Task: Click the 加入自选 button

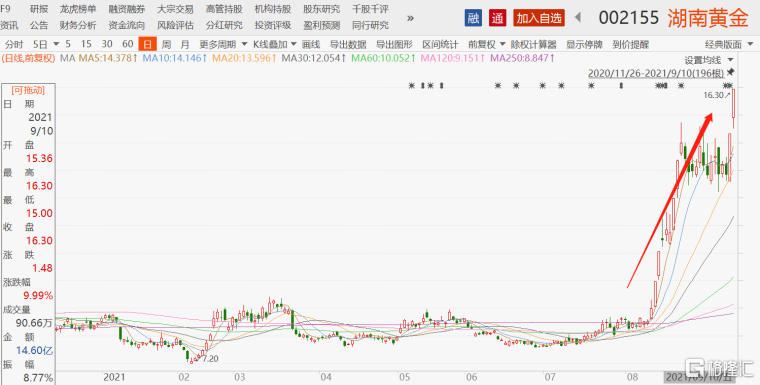Action: click(539, 18)
